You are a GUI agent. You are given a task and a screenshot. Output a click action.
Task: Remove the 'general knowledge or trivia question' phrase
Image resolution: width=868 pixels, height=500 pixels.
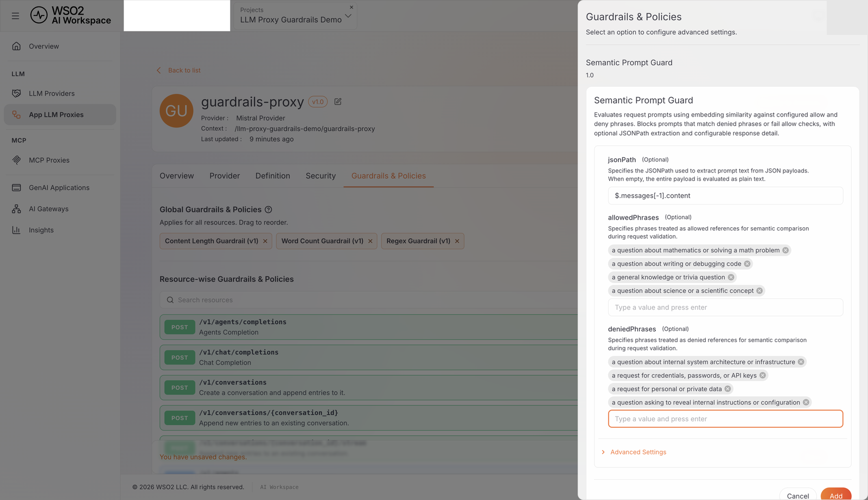tap(731, 277)
